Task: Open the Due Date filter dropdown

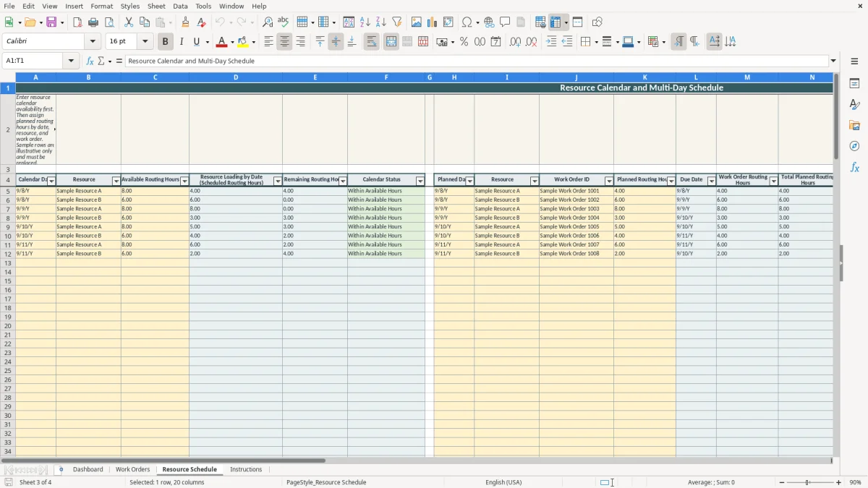Action: tap(712, 181)
